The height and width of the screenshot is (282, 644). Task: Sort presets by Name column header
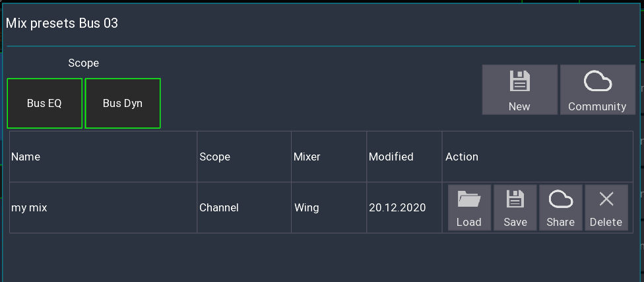point(26,157)
